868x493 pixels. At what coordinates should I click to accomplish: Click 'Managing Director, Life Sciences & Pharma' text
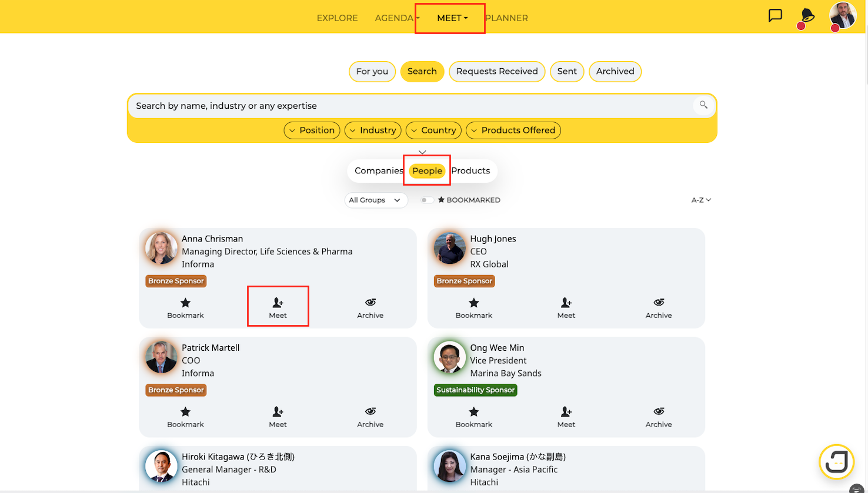click(267, 251)
